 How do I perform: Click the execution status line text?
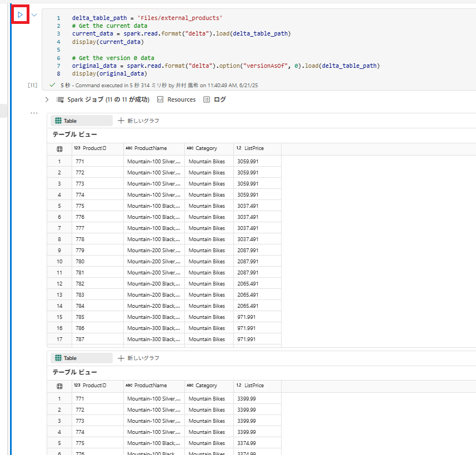(x=159, y=86)
